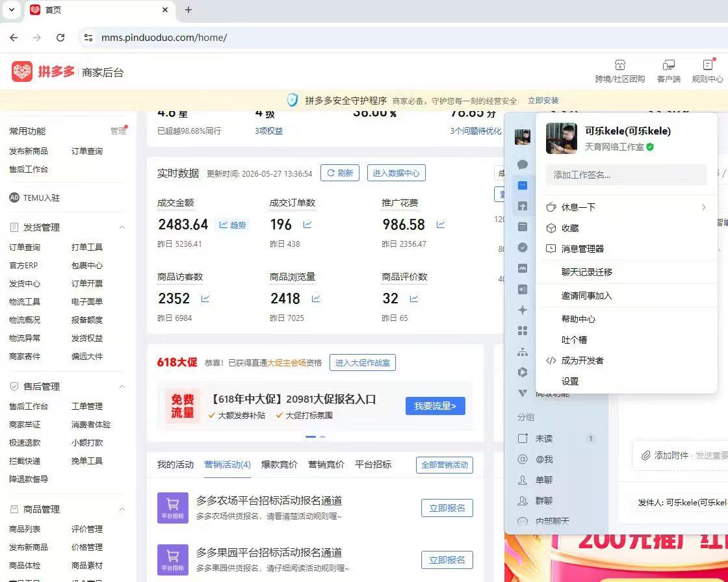Switch to the 平台招标 tab
The image size is (728, 582).
[373, 464]
